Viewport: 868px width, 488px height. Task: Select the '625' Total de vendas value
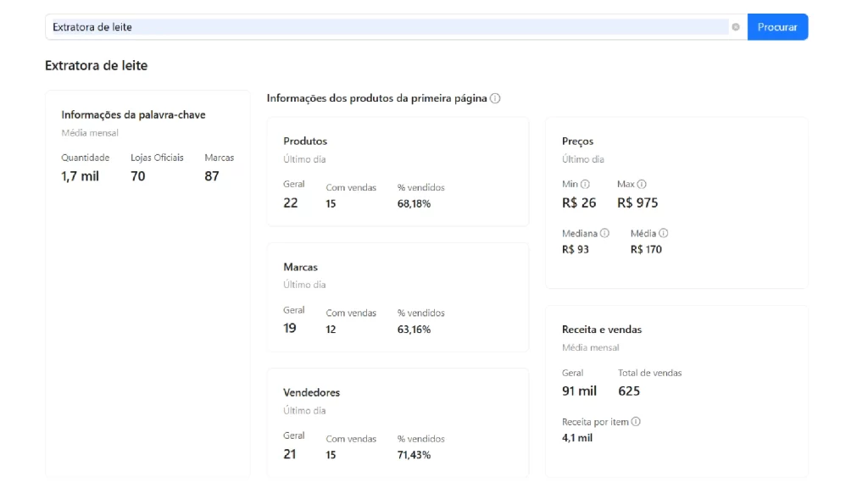click(629, 391)
